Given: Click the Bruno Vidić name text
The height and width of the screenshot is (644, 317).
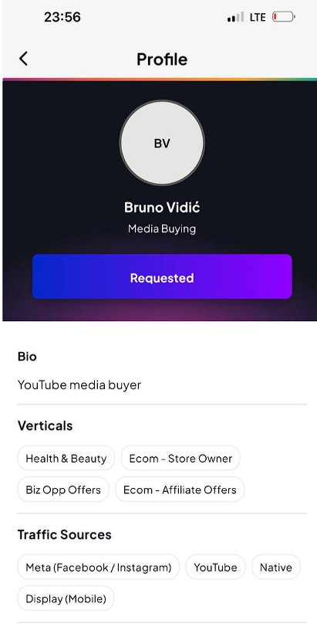Looking at the screenshot, I should 162,208.
